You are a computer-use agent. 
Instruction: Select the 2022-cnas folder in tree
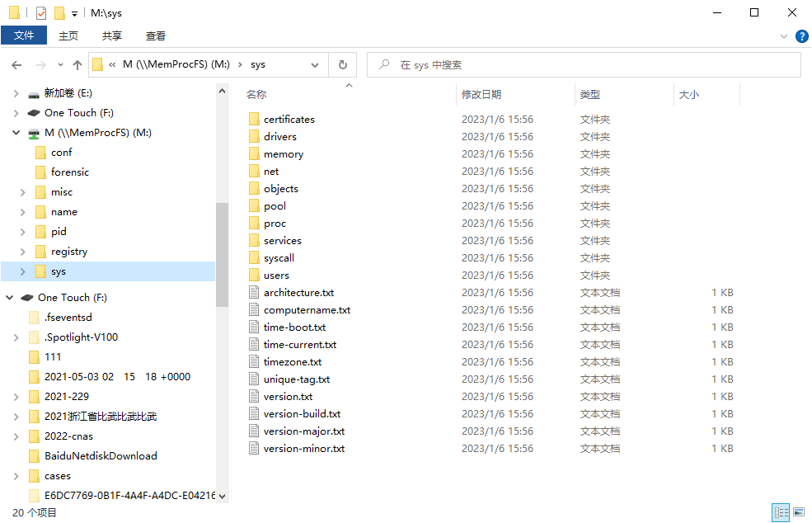coord(69,436)
